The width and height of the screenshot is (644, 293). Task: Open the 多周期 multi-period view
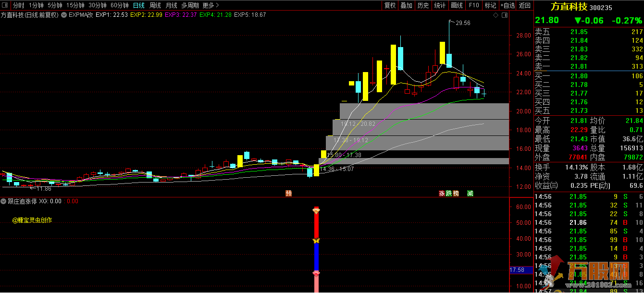190,5
